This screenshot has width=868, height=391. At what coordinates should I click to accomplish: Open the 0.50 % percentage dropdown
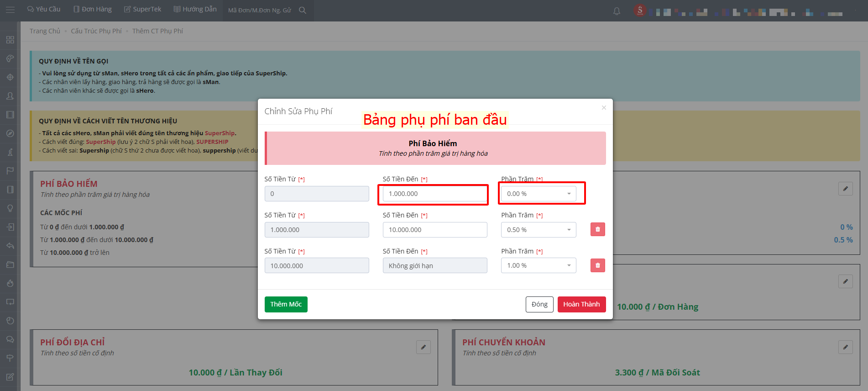(539, 230)
